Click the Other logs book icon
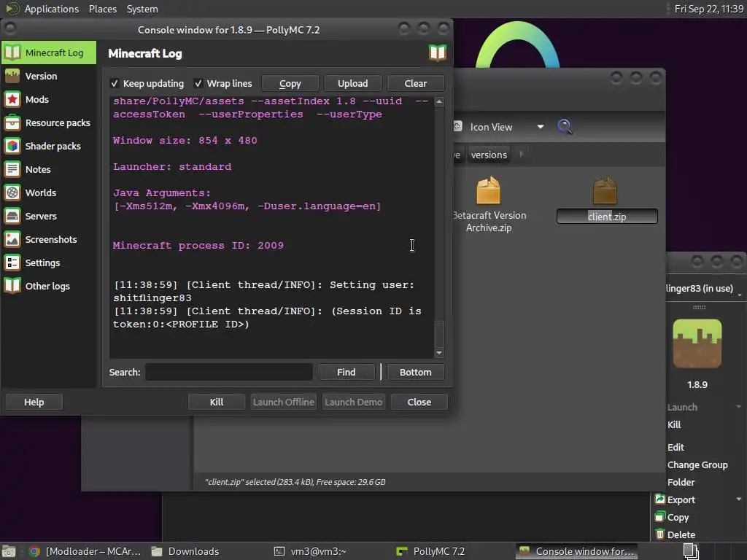 click(x=12, y=286)
